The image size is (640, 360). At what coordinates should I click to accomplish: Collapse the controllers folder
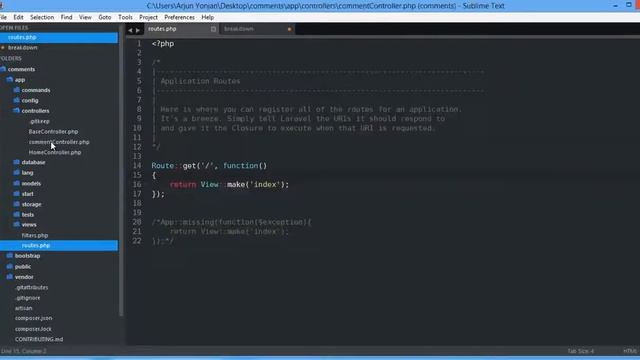35,111
